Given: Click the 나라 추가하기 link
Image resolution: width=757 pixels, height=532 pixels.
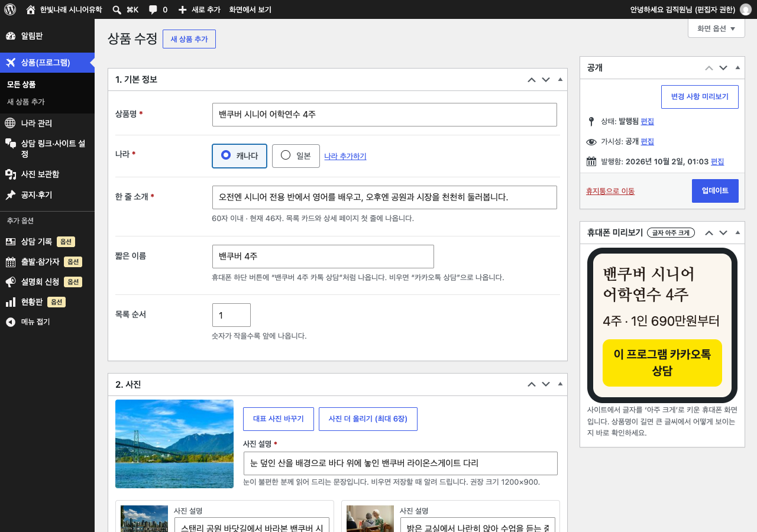Looking at the screenshot, I should tap(345, 156).
